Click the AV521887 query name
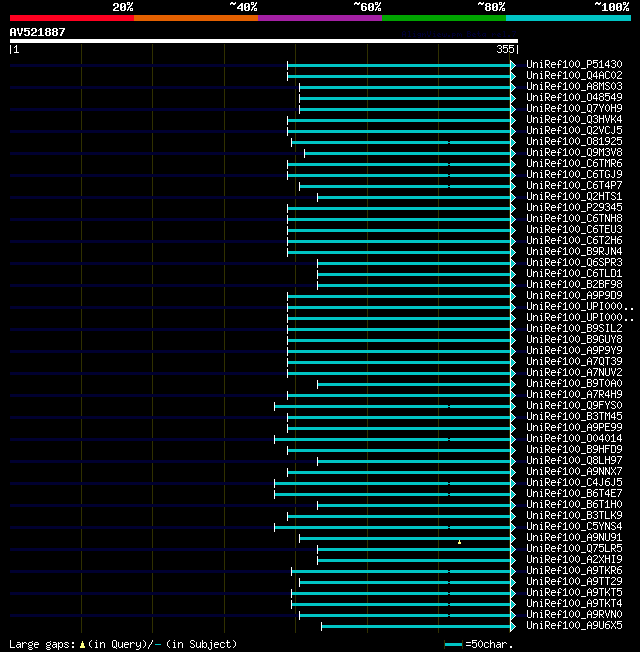640x652 pixels. [x=37, y=32]
